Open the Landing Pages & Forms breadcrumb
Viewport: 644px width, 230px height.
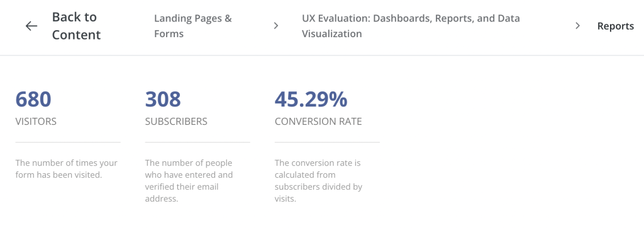coord(193,26)
